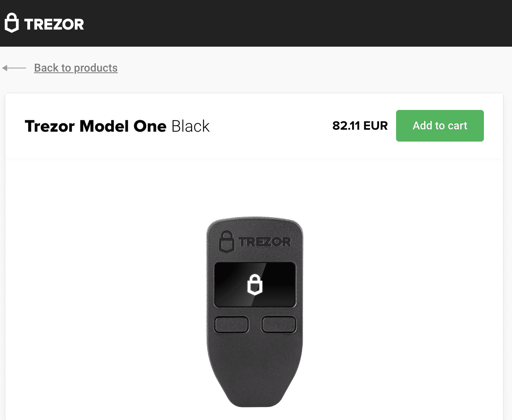Click the small padlock emblem above device display
Viewport: 512px width, 420px height.
point(226,241)
